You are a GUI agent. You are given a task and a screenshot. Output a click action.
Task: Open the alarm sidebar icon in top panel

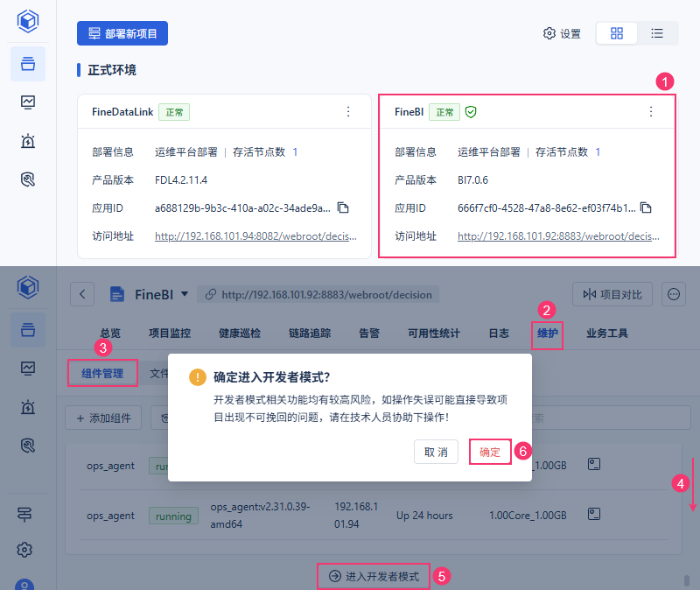click(x=28, y=141)
